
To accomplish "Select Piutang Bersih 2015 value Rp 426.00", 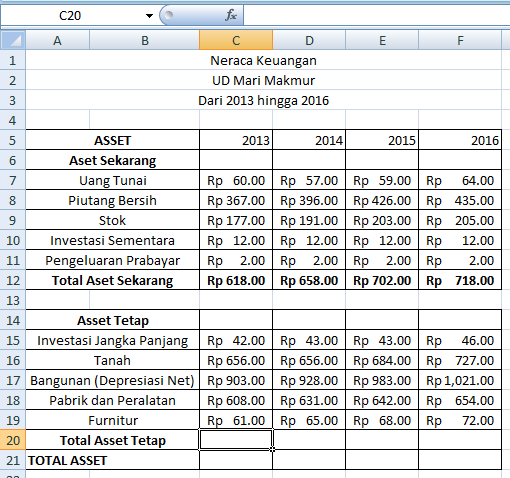I will point(382,200).
